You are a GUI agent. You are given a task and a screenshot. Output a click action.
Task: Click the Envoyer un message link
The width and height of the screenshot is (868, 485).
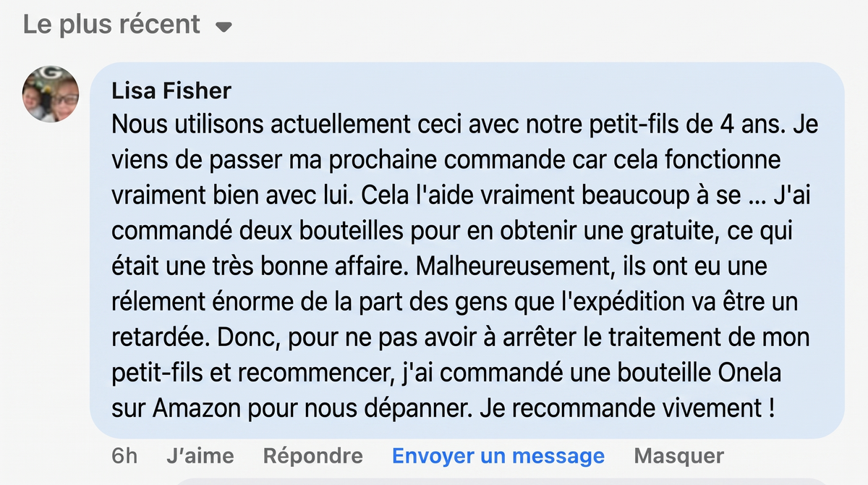498,456
